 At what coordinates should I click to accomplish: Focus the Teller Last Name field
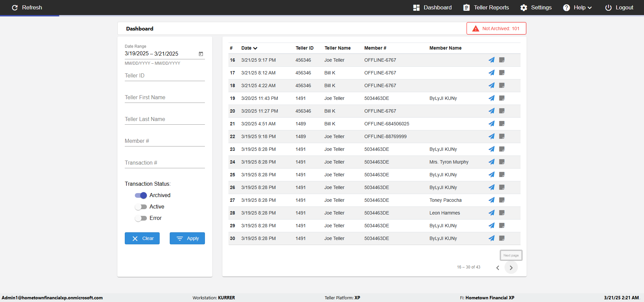pos(165,119)
